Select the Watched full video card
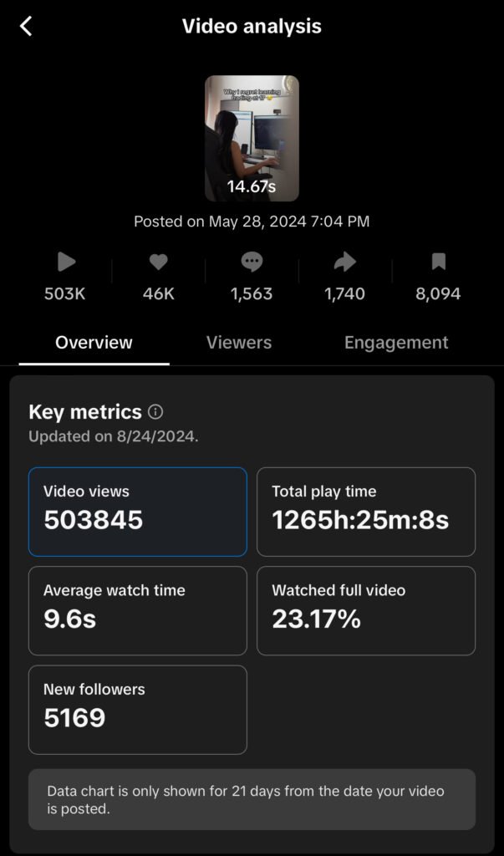The width and height of the screenshot is (504, 856). (365, 610)
